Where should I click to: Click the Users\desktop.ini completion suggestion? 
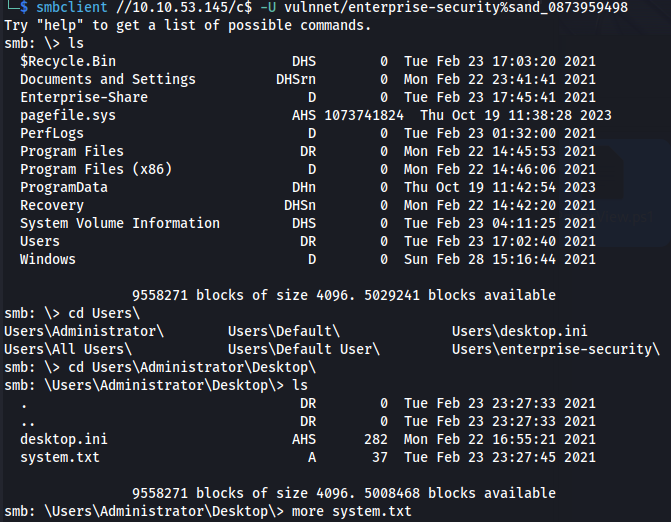click(x=520, y=331)
